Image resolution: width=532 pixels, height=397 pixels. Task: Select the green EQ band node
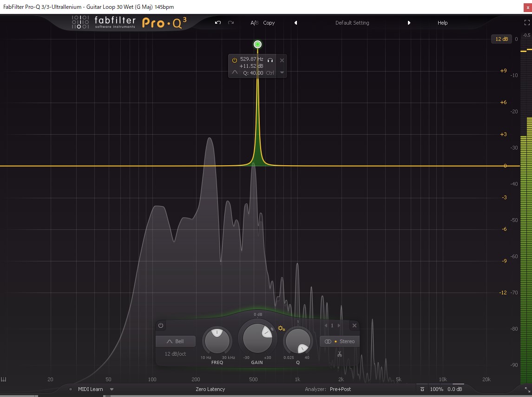[x=257, y=45]
